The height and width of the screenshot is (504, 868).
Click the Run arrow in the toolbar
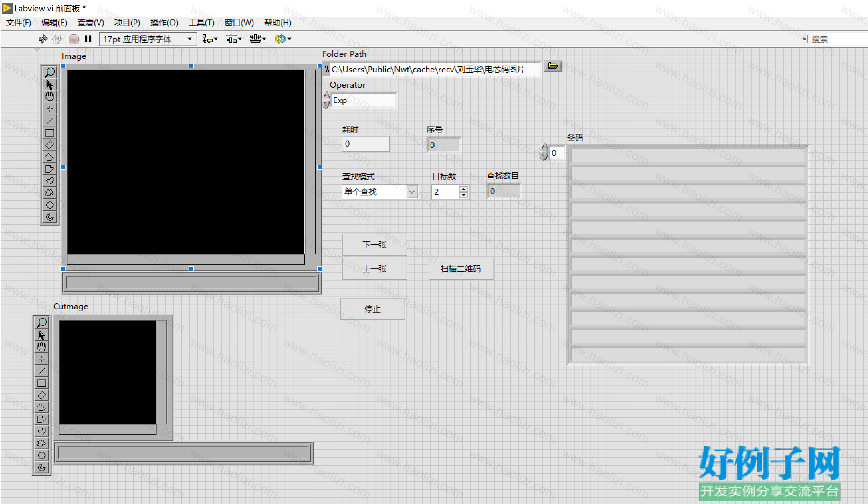pos(43,39)
